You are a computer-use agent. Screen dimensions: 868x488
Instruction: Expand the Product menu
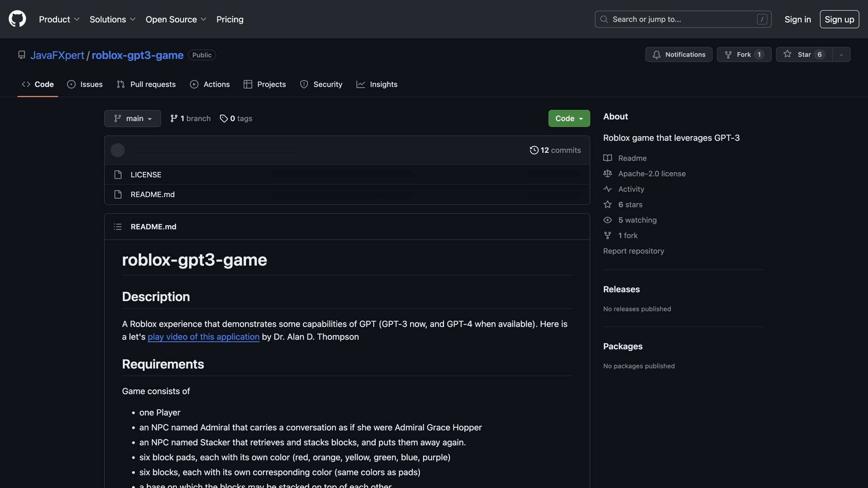(59, 19)
